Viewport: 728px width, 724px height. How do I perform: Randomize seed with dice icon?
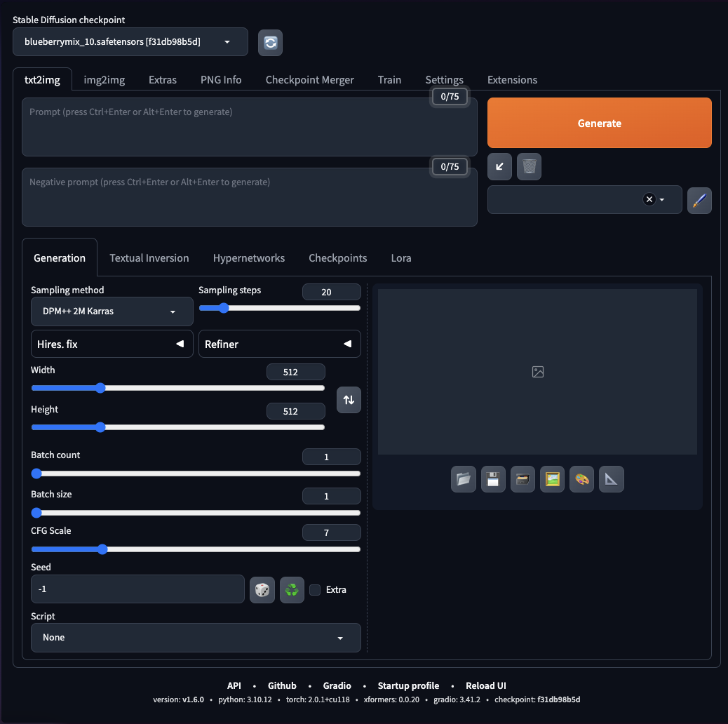(262, 590)
